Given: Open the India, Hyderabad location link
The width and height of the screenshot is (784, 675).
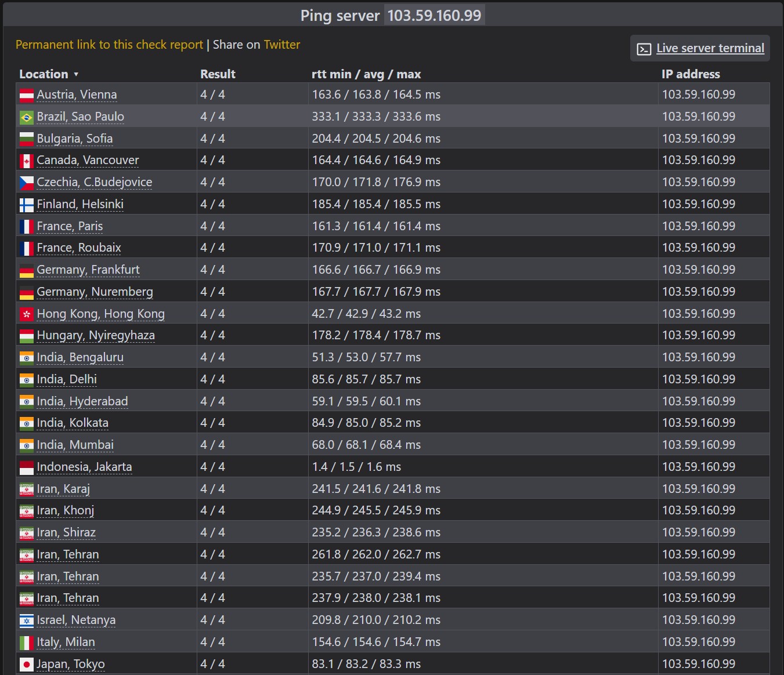Looking at the screenshot, I should 82,401.
